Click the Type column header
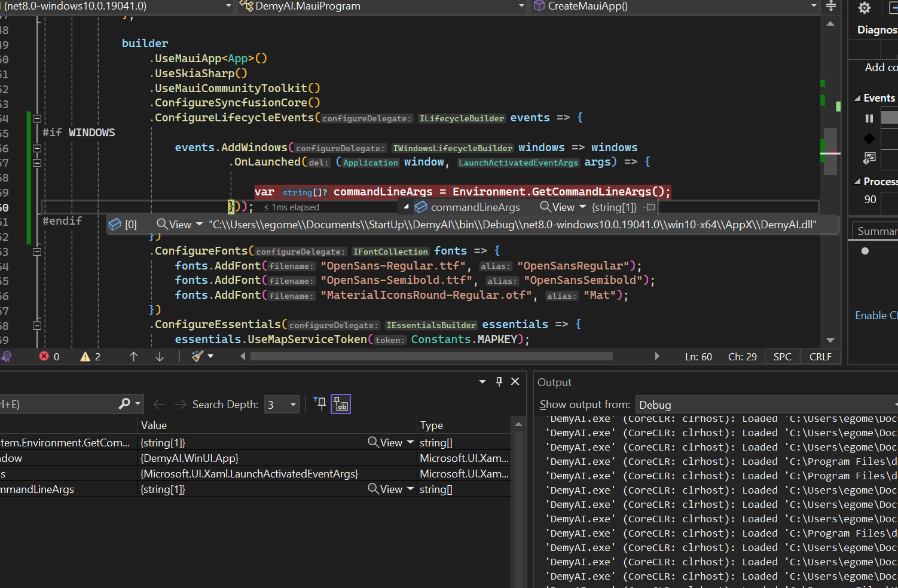 463,425
